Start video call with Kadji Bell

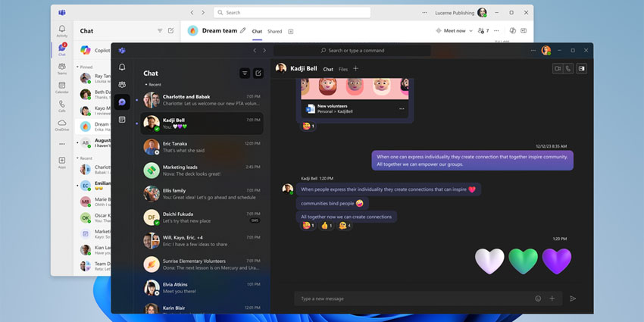click(558, 69)
